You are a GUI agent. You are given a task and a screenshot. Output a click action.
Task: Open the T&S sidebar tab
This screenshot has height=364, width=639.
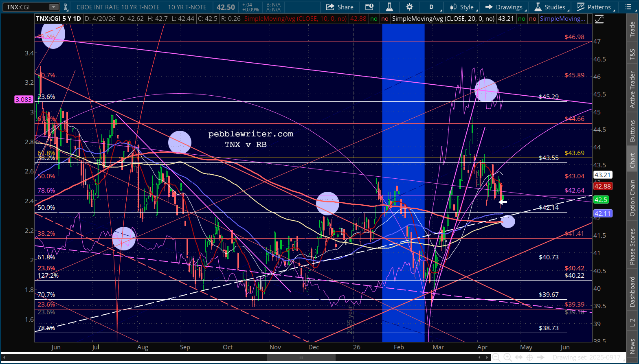pyautogui.click(x=632, y=55)
